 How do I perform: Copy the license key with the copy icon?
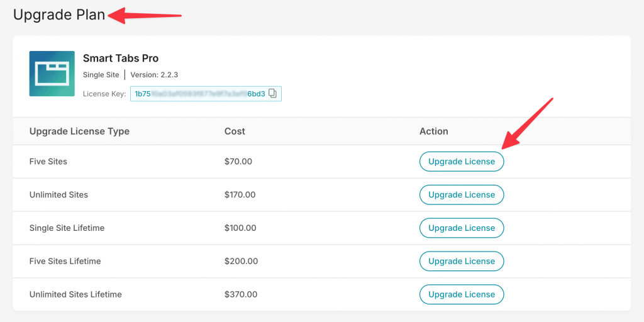(x=273, y=94)
